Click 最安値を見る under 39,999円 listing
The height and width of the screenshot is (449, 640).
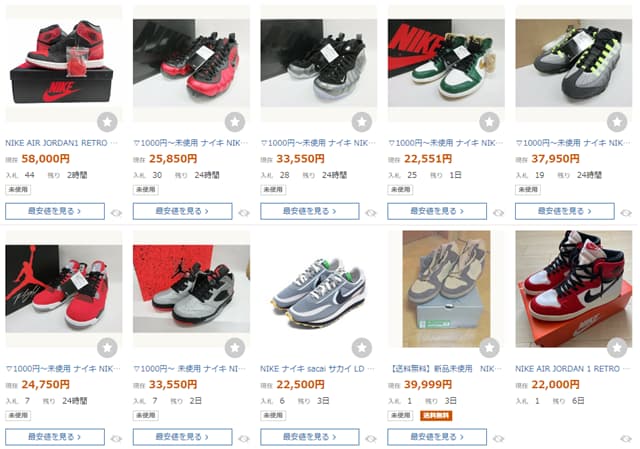437,437
